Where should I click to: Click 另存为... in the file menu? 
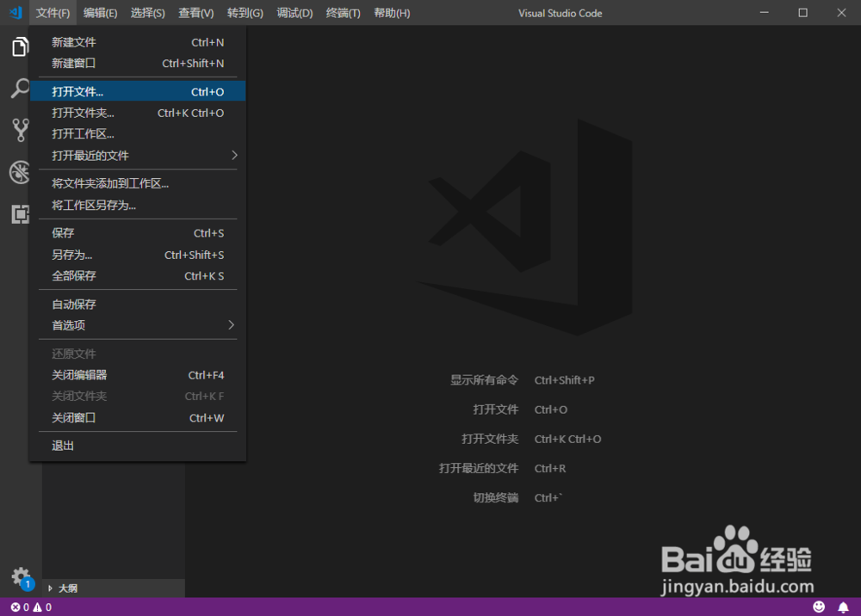point(138,255)
